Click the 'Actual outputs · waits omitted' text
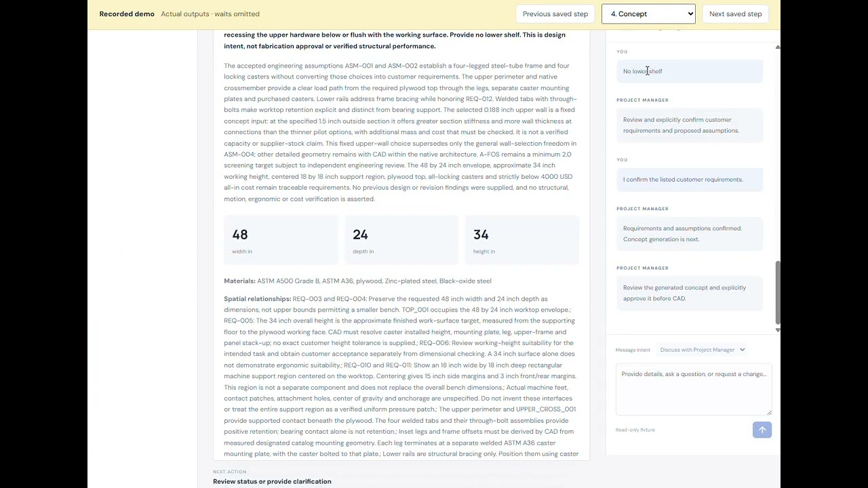The image size is (868, 488). (x=210, y=14)
